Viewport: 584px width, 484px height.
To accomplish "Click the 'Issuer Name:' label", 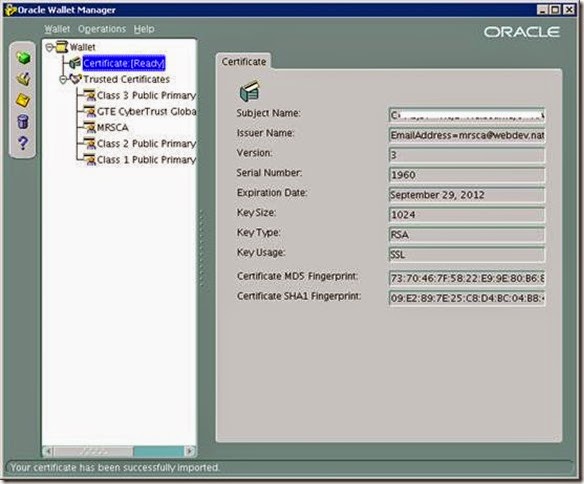I will pyautogui.click(x=265, y=133).
